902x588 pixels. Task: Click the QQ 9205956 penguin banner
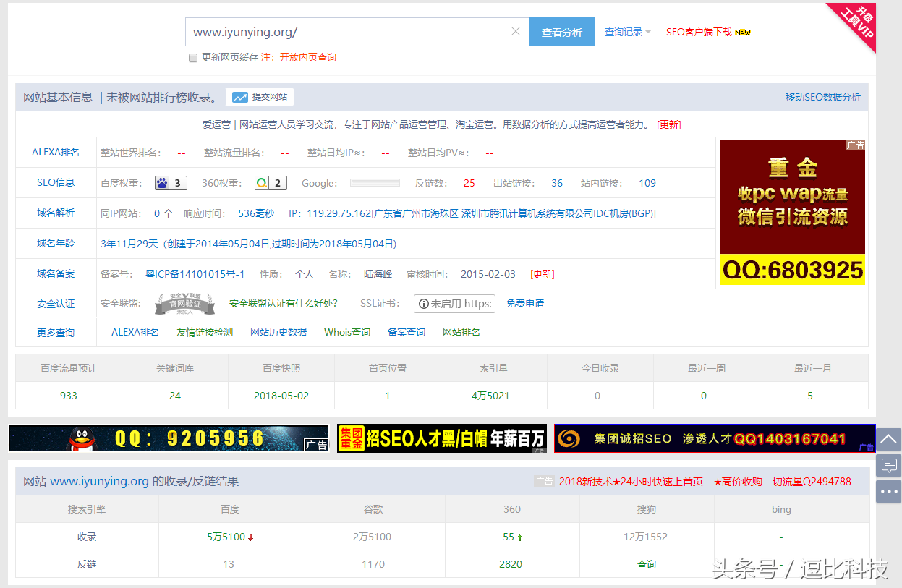169,438
